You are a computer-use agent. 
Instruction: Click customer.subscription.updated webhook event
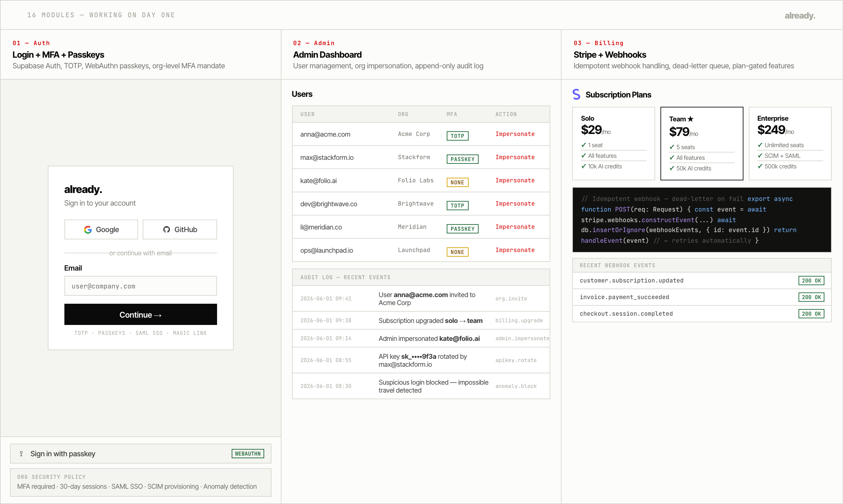(x=702, y=281)
